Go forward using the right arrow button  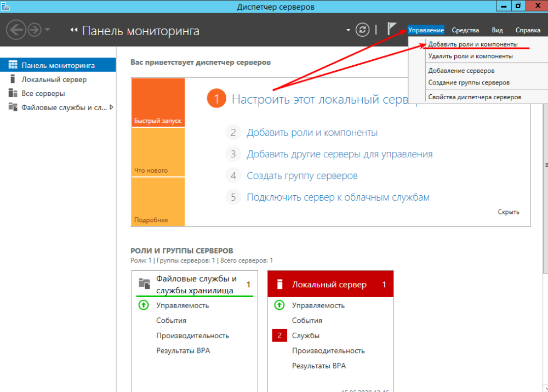(34, 30)
